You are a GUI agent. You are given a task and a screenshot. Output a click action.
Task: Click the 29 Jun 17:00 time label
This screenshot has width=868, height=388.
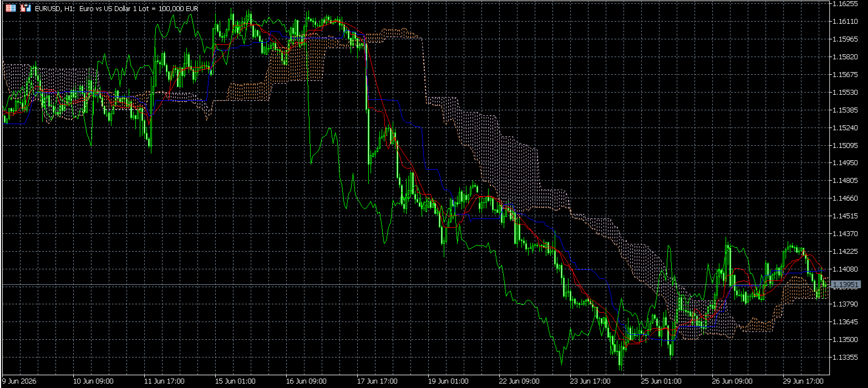point(804,381)
